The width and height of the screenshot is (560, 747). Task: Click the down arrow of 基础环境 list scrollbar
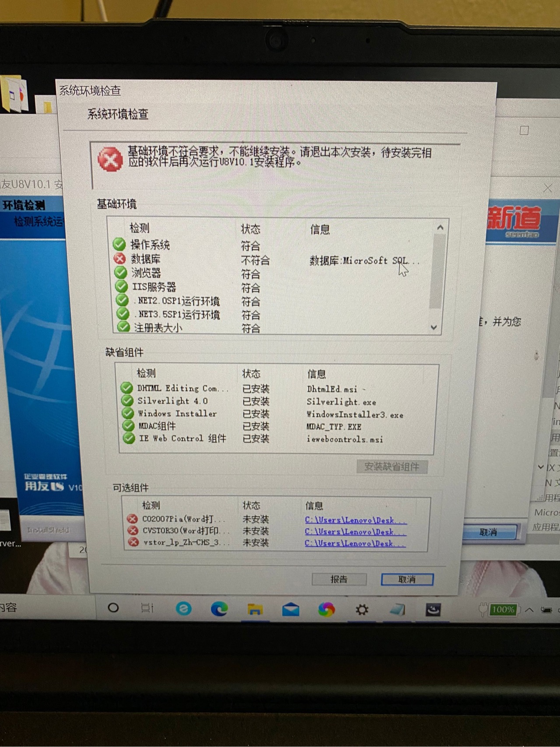(434, 327)
